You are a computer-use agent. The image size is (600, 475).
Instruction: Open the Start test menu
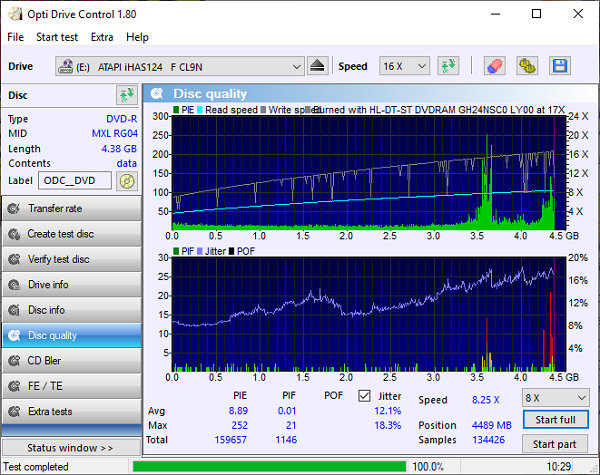pos(57,37)
